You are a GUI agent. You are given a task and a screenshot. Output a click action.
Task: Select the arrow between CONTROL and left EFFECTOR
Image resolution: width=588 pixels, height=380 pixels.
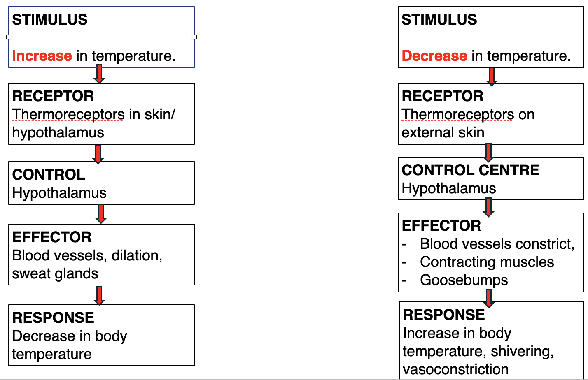tap(101, 214)
